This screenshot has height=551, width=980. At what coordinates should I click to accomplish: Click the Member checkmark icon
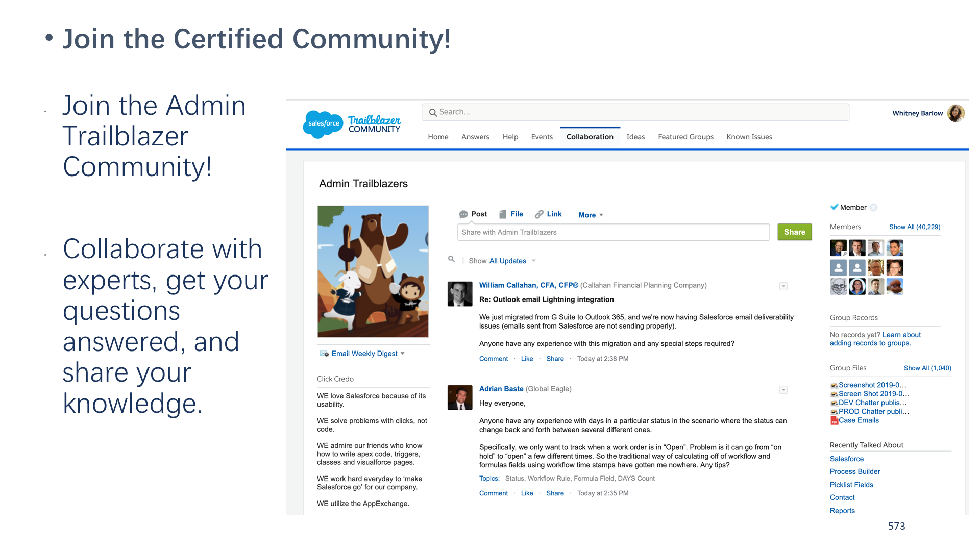tap(834, 207)
